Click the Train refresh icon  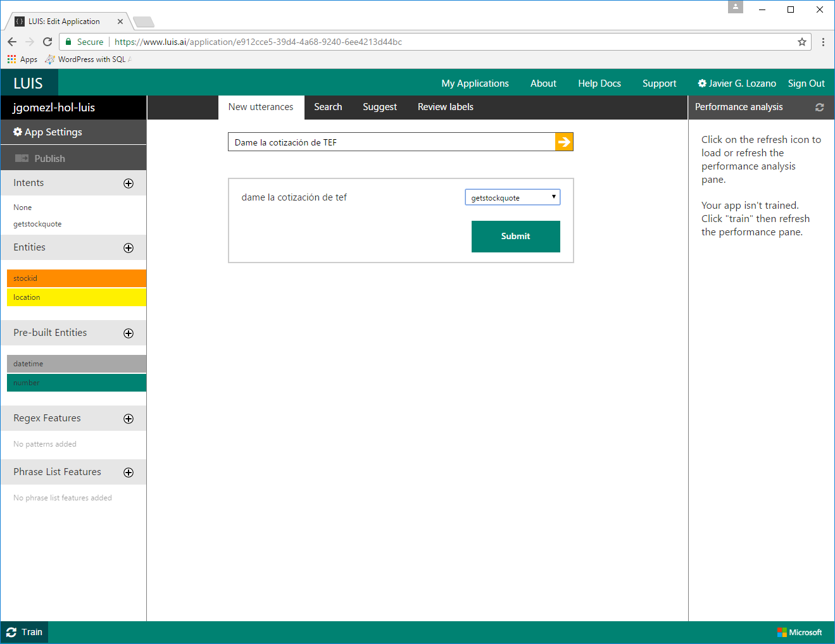click(x=11, y=632)
